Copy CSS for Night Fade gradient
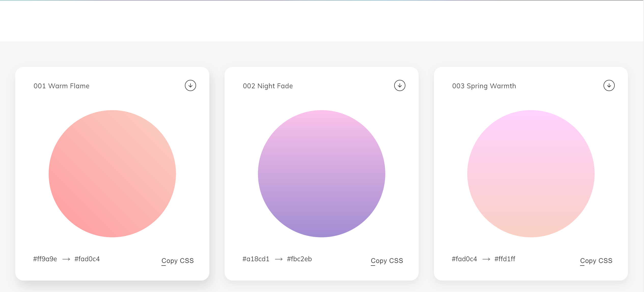Image resolution: width=644 pixels, height=292 pixels. (x=387, y=261)
